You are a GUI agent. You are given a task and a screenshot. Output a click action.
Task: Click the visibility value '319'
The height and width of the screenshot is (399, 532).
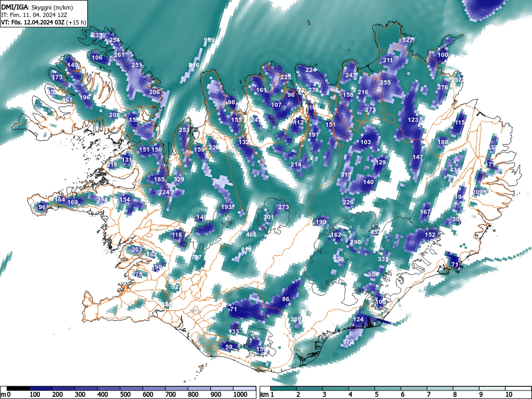click(346, 174)
